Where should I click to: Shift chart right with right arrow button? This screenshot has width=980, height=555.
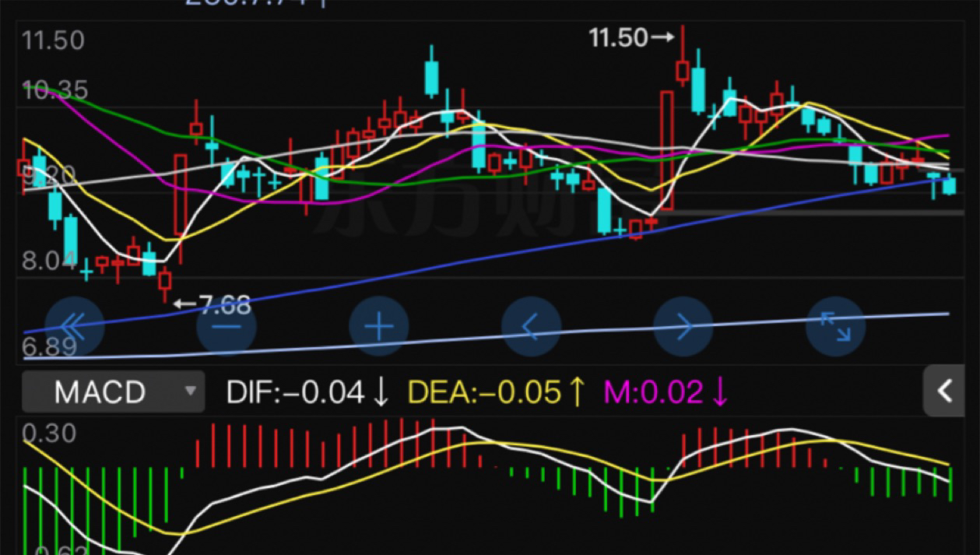click(x=683, y=327)
